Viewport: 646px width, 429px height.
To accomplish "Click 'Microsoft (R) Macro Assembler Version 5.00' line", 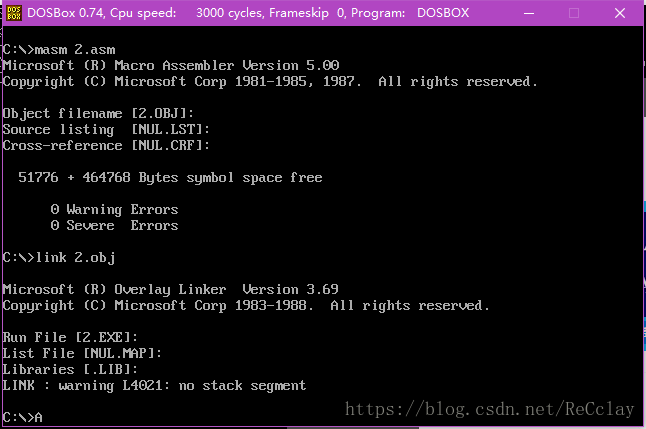I will [171, 66].
